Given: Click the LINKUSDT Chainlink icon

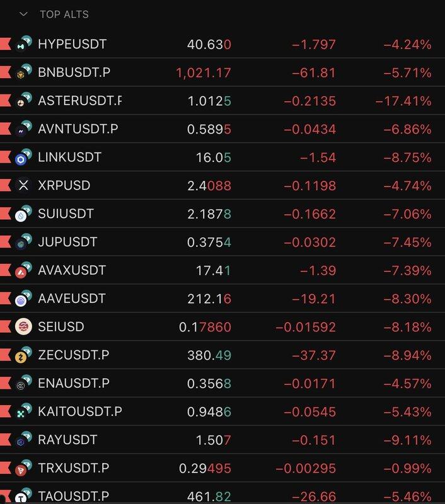Looking at the screenshot, I should 23,157.
